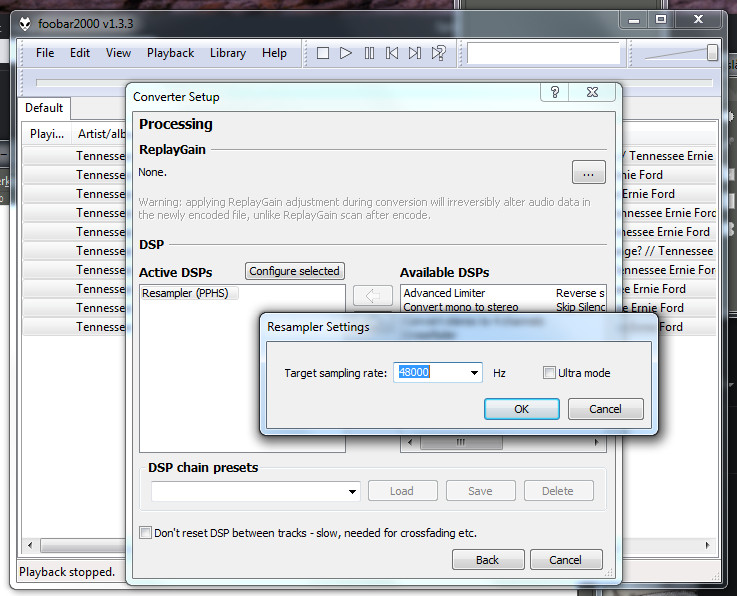This screenshot has height=596, width=737.
Task: Click Configure selected button
Action: point(295,271)
